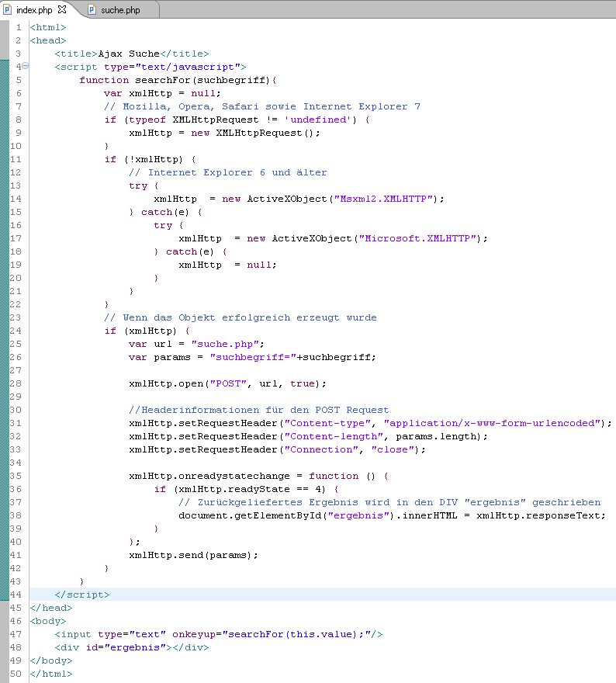Click the string "Content-length" on line 32
The height and width of the screenshot is (683, 616).
pos(334,436)
